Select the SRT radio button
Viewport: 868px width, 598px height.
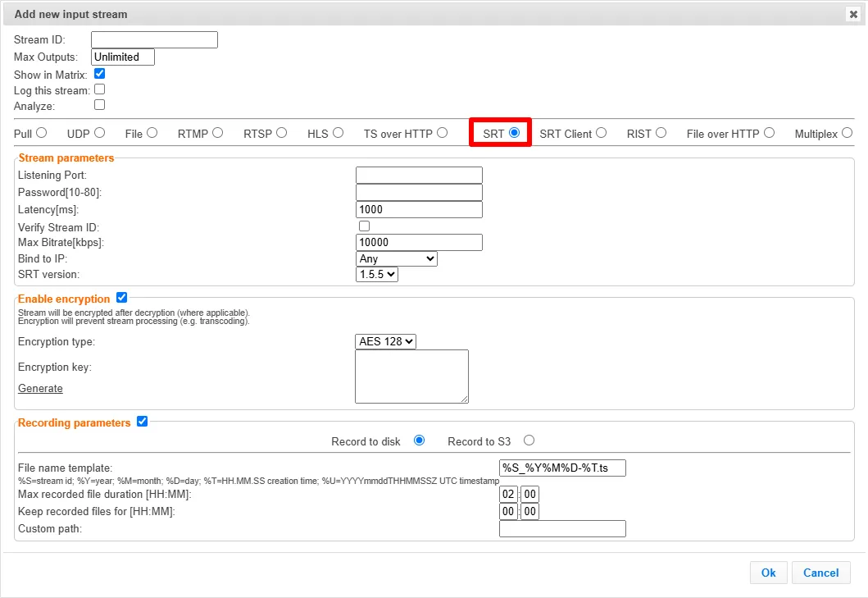(x=514, y=133)
